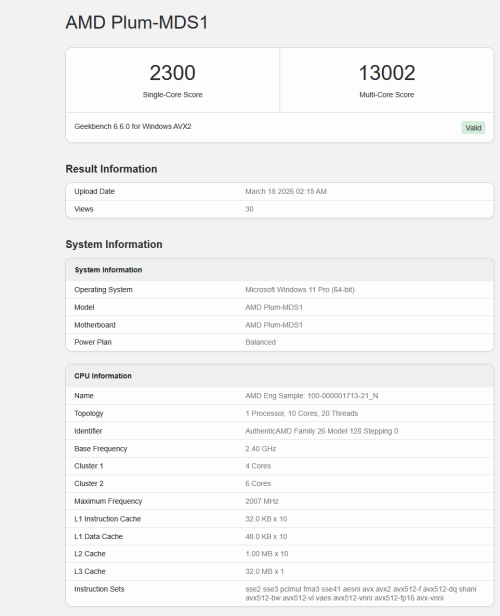
Task: Click the Geekbench 6.6.0 version text
Action: point(133,126)
